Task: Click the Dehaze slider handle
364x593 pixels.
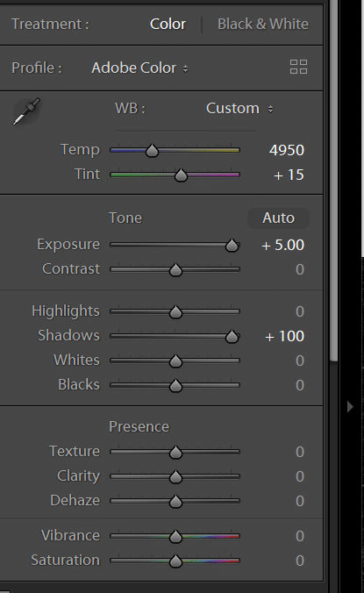Action: tap(175, 501)
